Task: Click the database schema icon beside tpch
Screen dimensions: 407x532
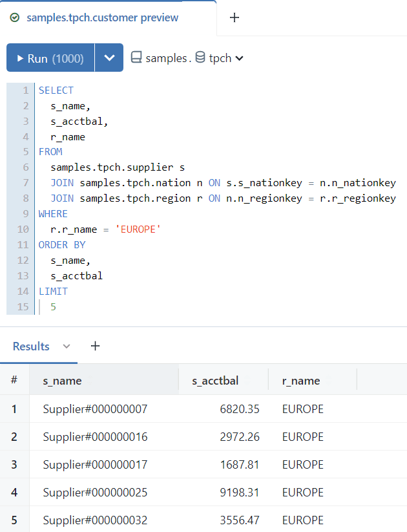Action: (x=200, y=58)
